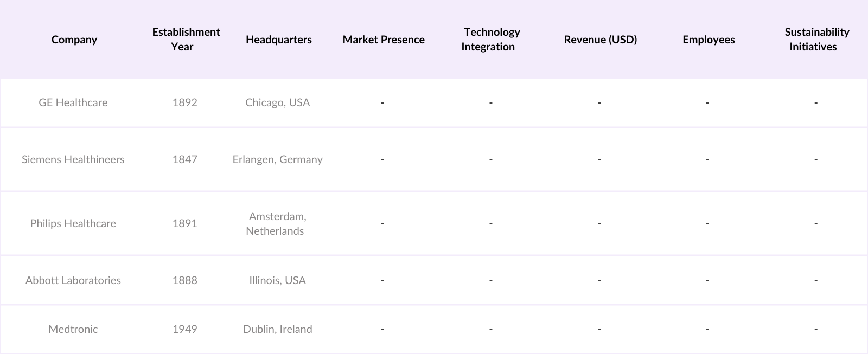Click Medtronic's empty Revenue cell
The image size is (868, 354).
point(599,329)
